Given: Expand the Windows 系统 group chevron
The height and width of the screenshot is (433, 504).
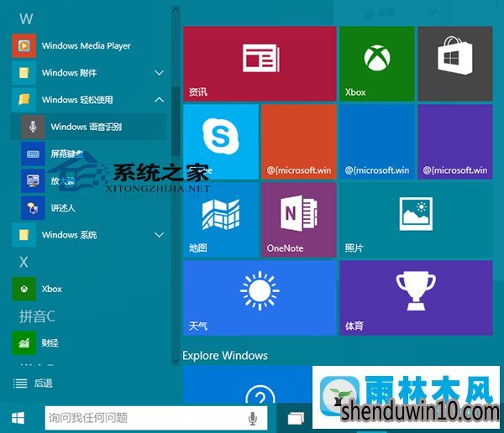Looking at the screenshot, I should [159, 235].
